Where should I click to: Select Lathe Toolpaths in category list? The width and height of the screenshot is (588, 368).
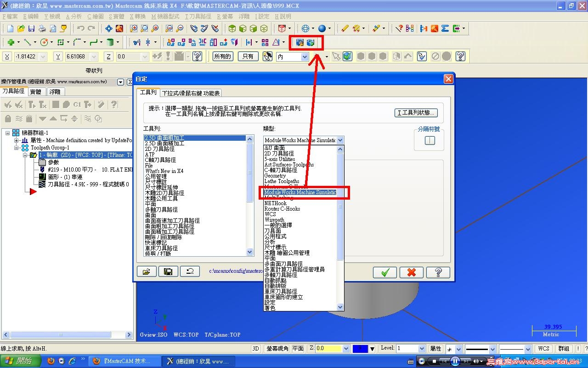(282, 181)
